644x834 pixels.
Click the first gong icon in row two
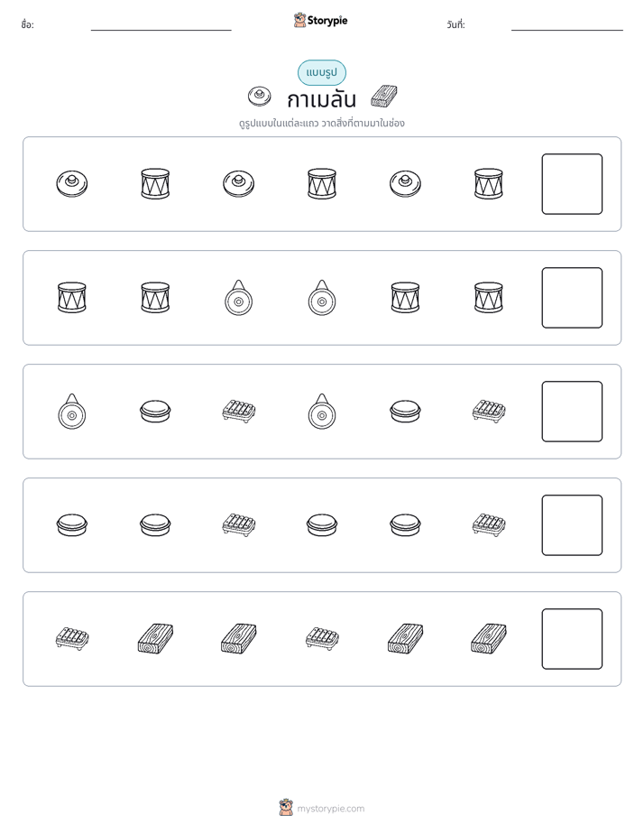(239, 297)
